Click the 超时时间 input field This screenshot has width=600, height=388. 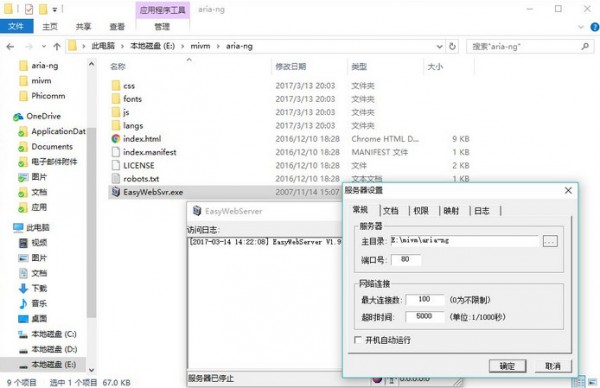pos(425,316)
